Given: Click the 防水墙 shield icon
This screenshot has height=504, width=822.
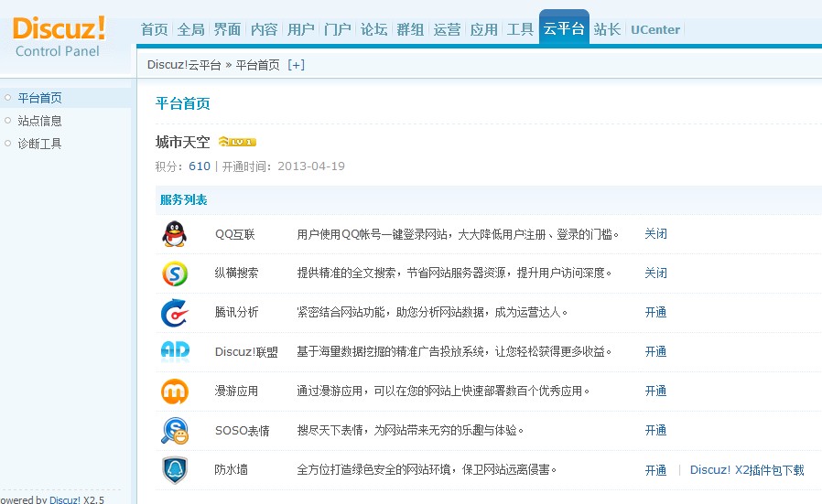Looking at the screenshot, I should click(175, 470).
